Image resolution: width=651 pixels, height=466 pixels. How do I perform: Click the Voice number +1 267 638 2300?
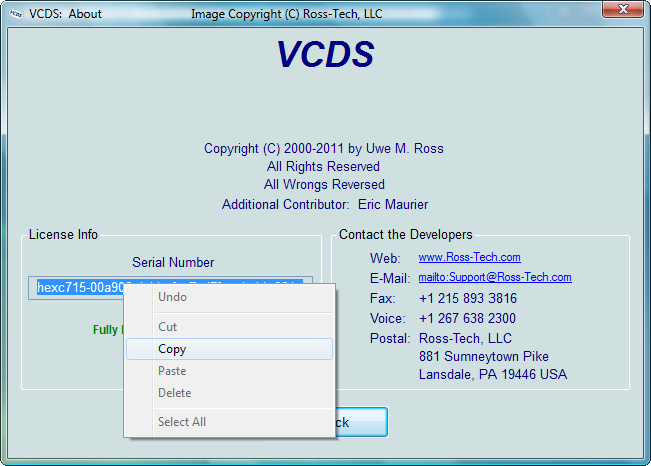coord(467,318)
